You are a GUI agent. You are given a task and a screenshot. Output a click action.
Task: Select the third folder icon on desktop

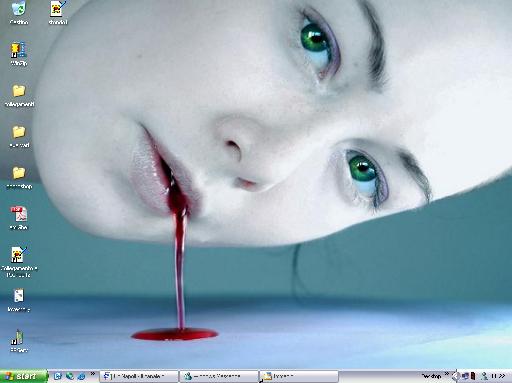(19, 178)
